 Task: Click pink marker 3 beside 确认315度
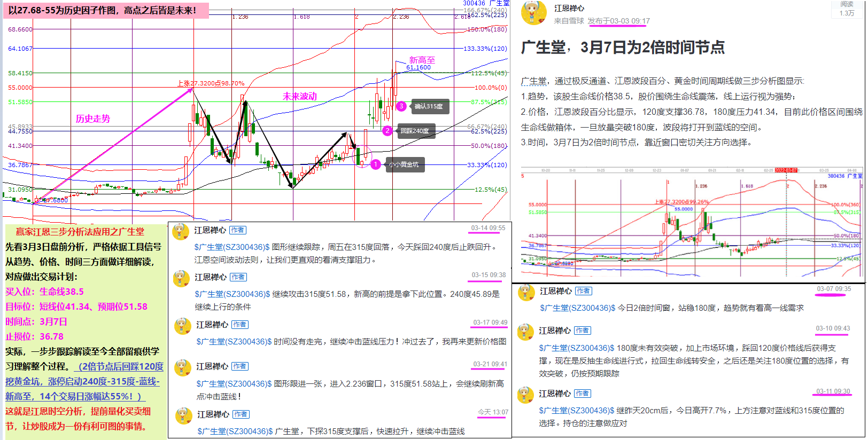[401, 106]
